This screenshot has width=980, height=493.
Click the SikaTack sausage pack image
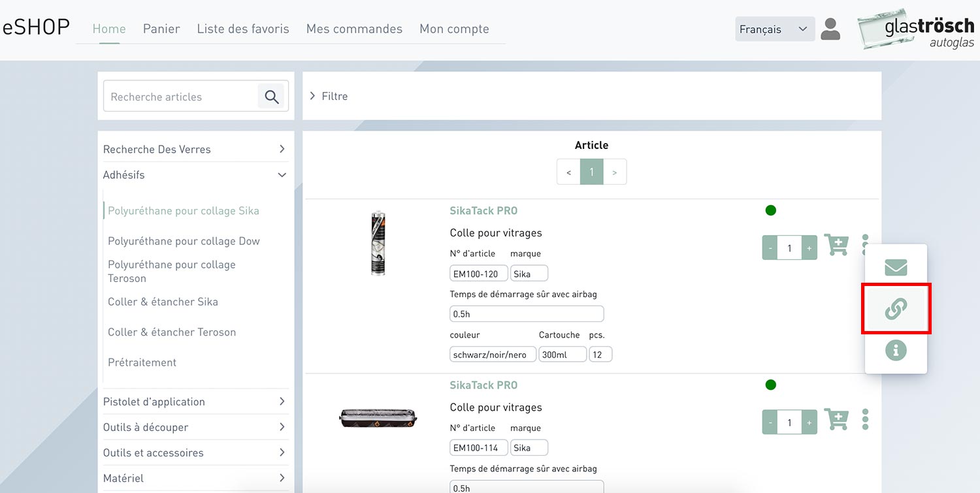coord(378,418)
